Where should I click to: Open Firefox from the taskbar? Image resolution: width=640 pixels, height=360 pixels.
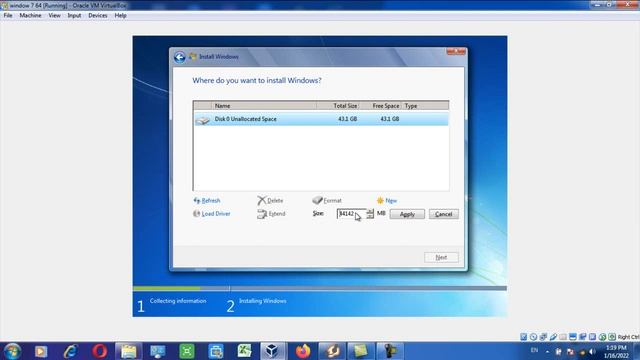click(x=302, y=351)
